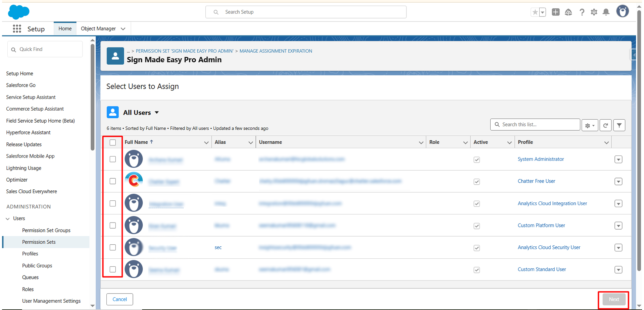Check the Custom Standard User row

point(113,269)
